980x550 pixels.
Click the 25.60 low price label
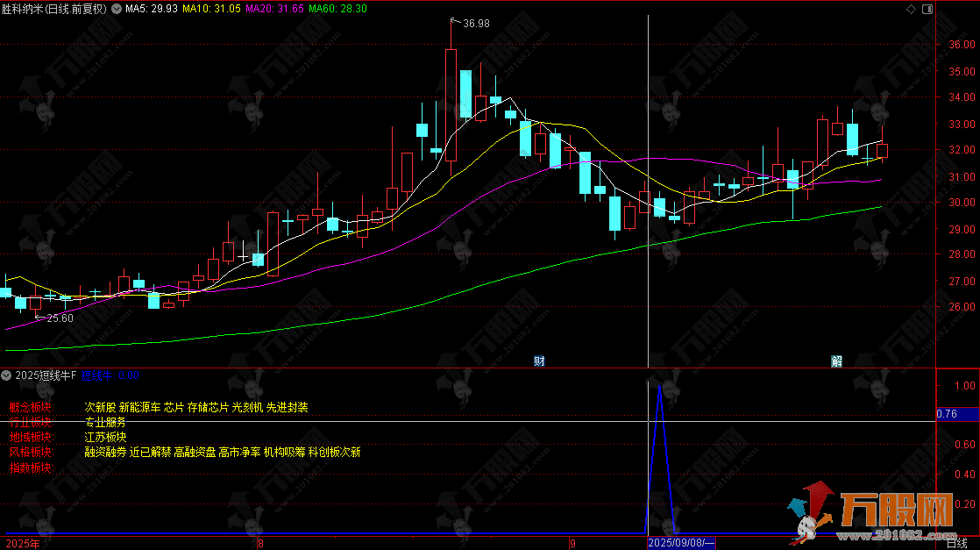pos(60,318)
